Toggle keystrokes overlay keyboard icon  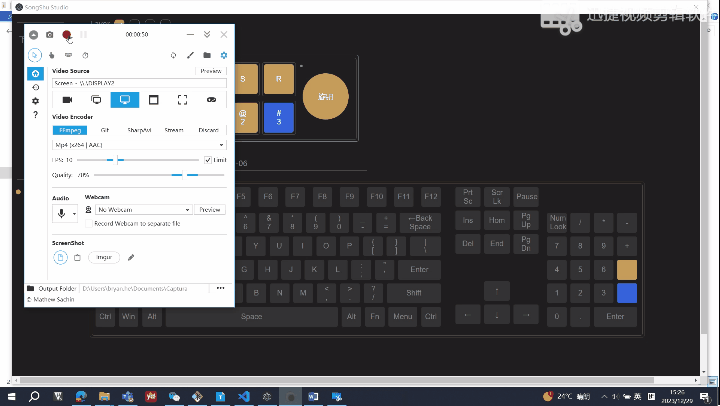(x=68, y=55)
